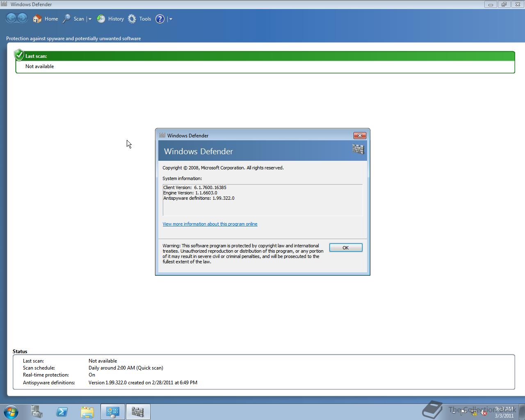Click the dialog title bar Defender icon
Image resolution: width=525 pixels, height=420 pixels.
[162, 135]
